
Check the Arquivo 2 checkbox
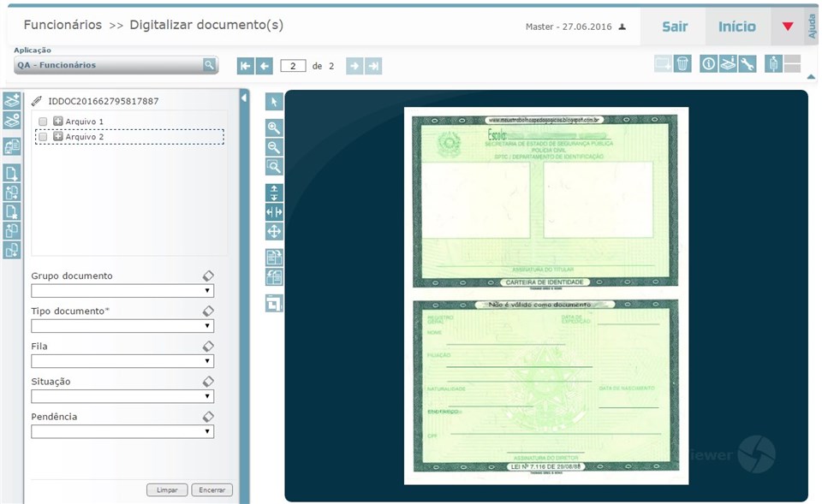(43, 137)
